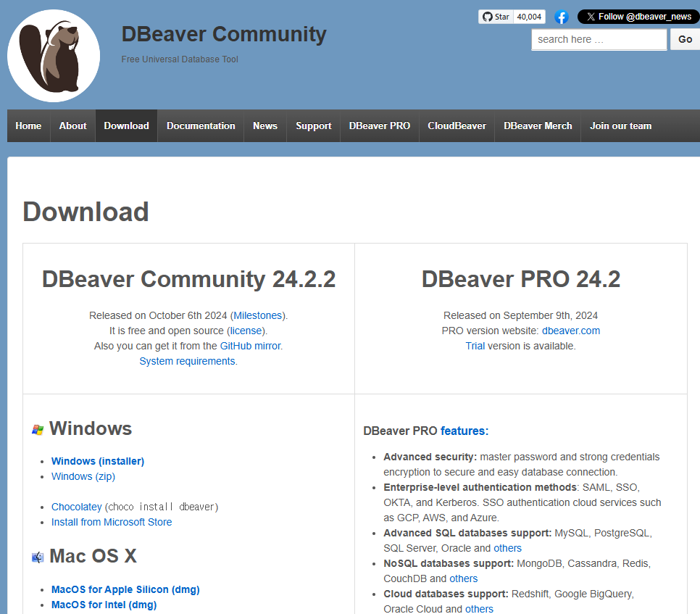Check the System requirements
700x614 pixels.
[187, 361]
